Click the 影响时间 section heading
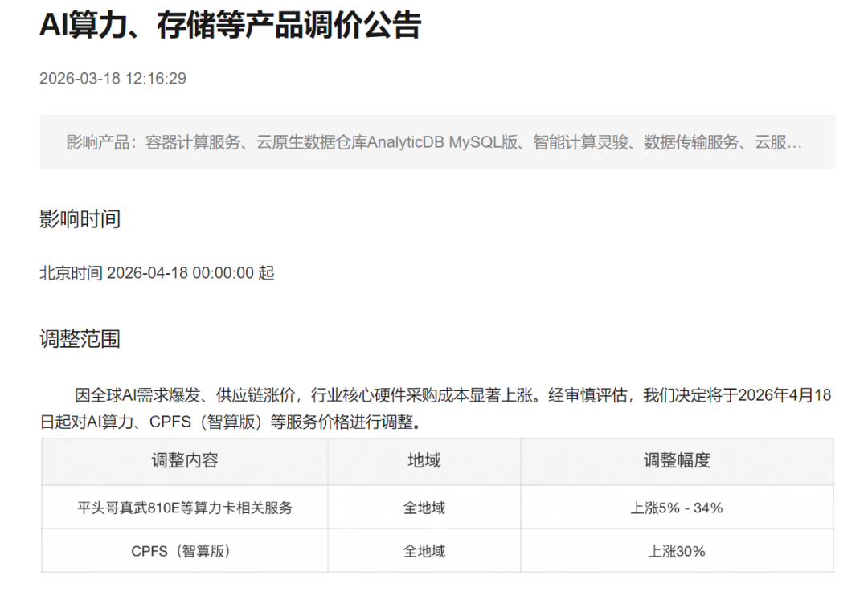 [80, 218]
